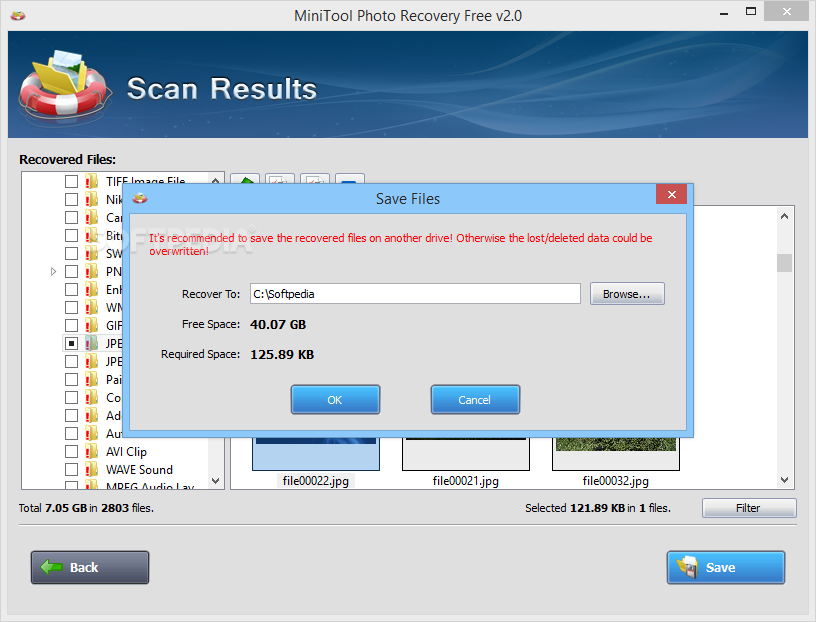
Task: Click the folder icon in the Car row
Action: coord(92,217)
